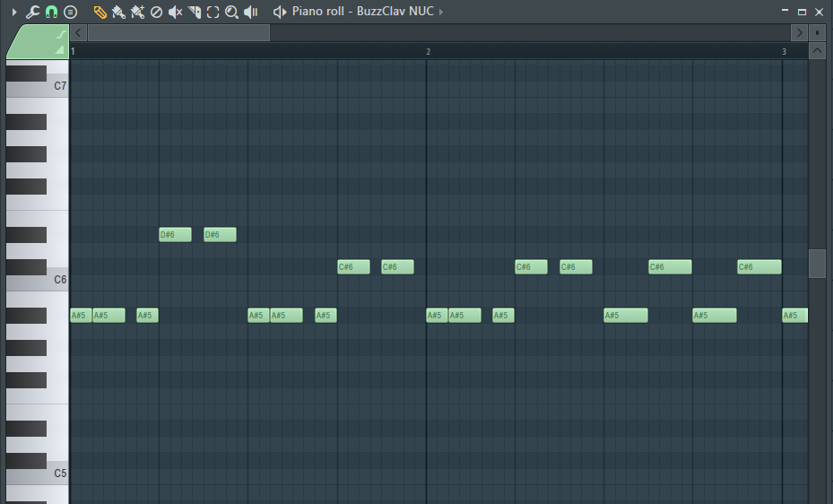This screenshot has width=833, height=504.
Task: Select the Zoom magnifier tool
Action: (x=231, y=12)
